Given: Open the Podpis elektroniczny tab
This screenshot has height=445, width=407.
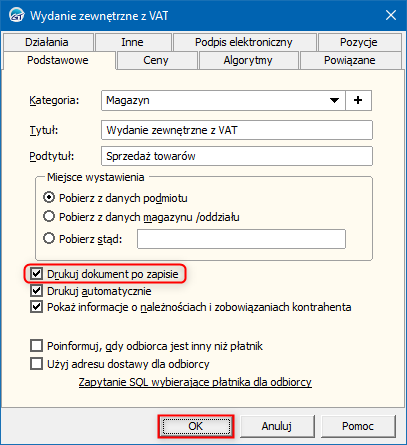Looking at the screenshot, I should pyautogui.click(x=244, y=42).
